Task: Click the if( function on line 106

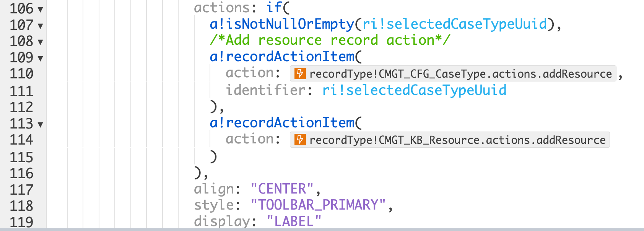Action: [278, 8]
